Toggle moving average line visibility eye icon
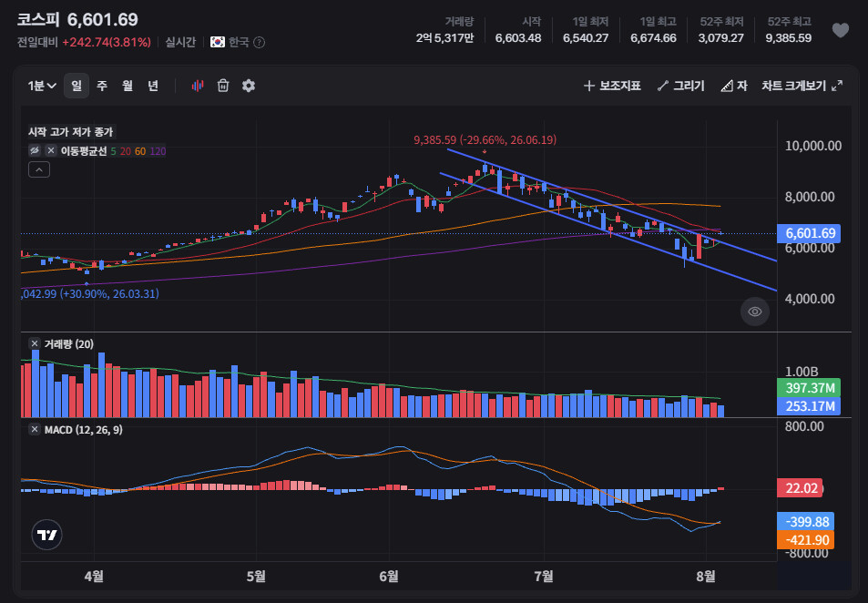 tap(35, 150)
